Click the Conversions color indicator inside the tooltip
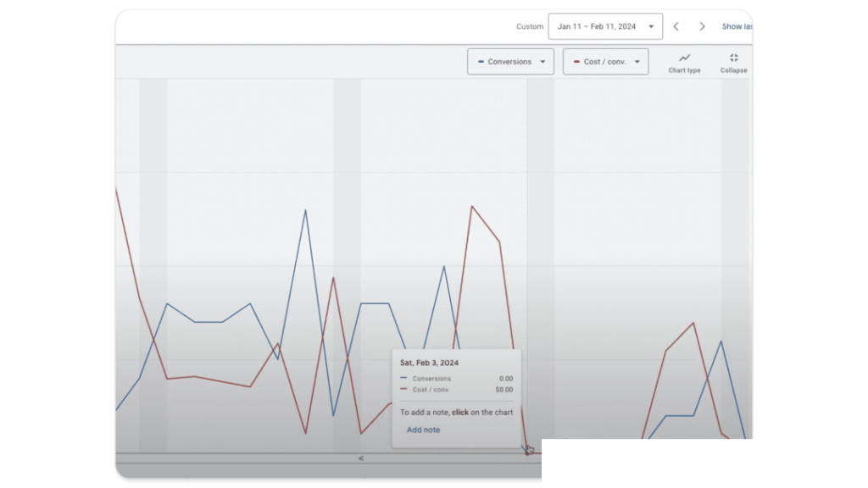This screenshot has width=868, height=488. tap(404, 378)
